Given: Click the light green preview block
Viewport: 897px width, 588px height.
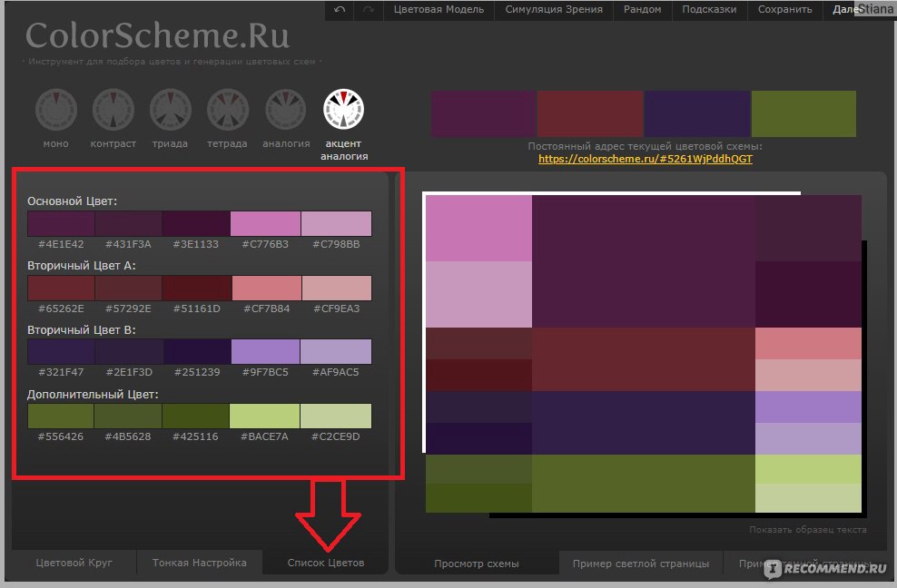Looking at the screenshot, I should (808, 469).
